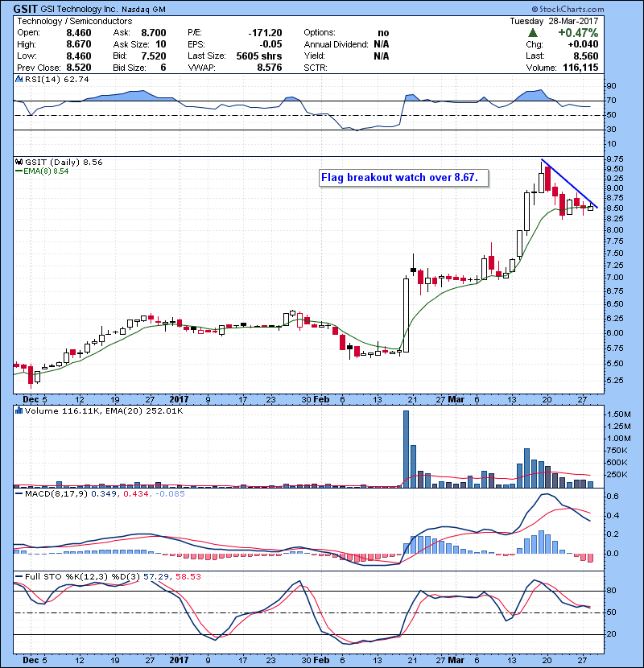Click the Open value 8.460
Viewport: 644px width, 668px height.
(x=79, y=33)
